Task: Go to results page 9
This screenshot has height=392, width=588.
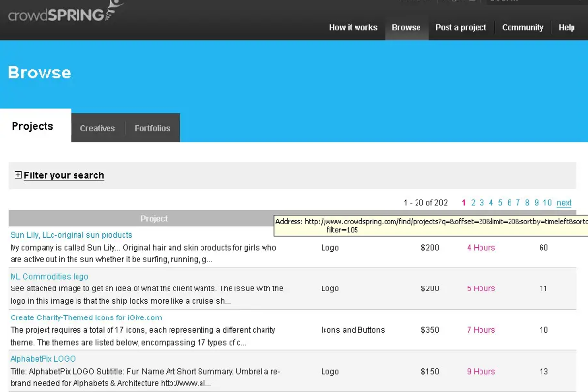Action: [x=537, y=202]
